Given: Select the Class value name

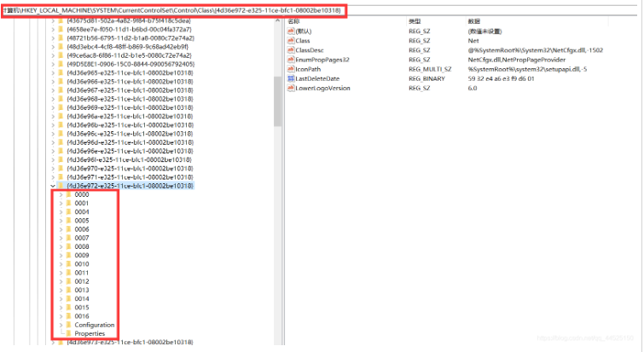Looking at the screenshot, I should (x=303, y=41).
